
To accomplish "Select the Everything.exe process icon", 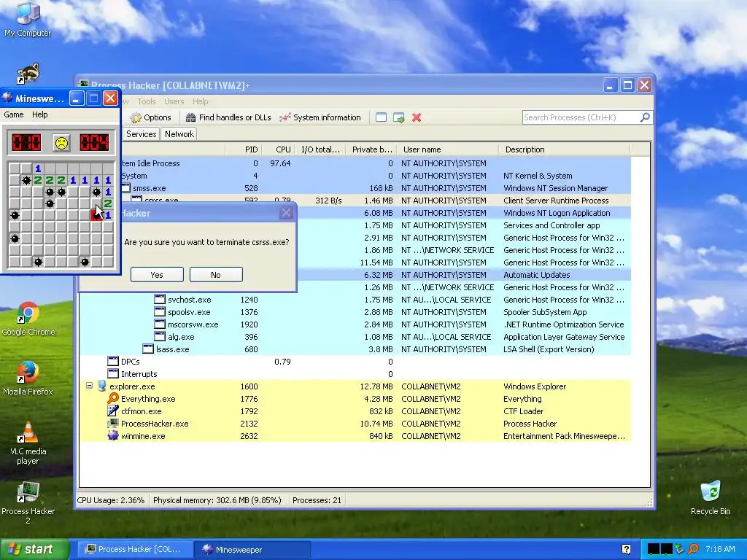I will (113, 399).
